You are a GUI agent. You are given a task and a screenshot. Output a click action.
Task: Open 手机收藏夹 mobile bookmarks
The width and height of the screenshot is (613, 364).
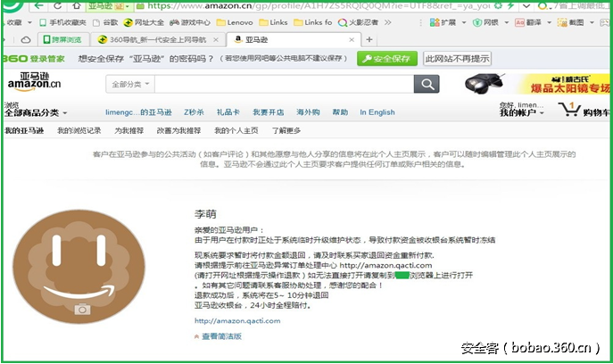tap(63, 22)
